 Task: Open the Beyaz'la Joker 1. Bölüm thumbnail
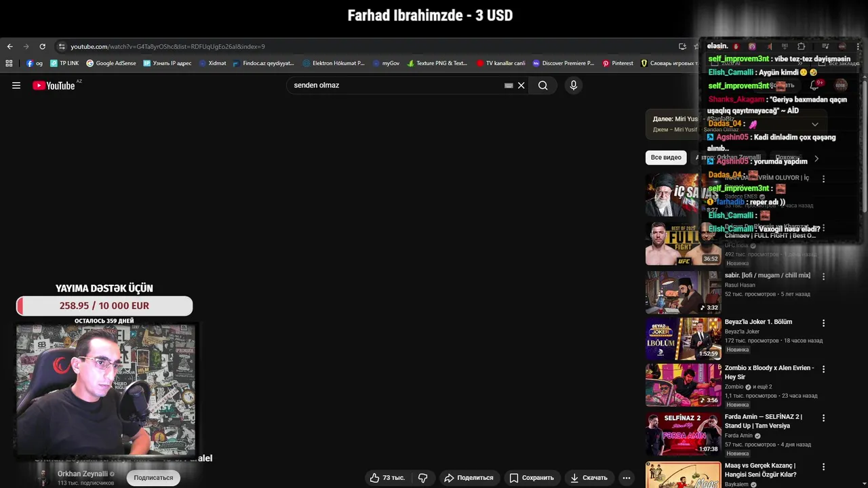click(x=683, y=339)
